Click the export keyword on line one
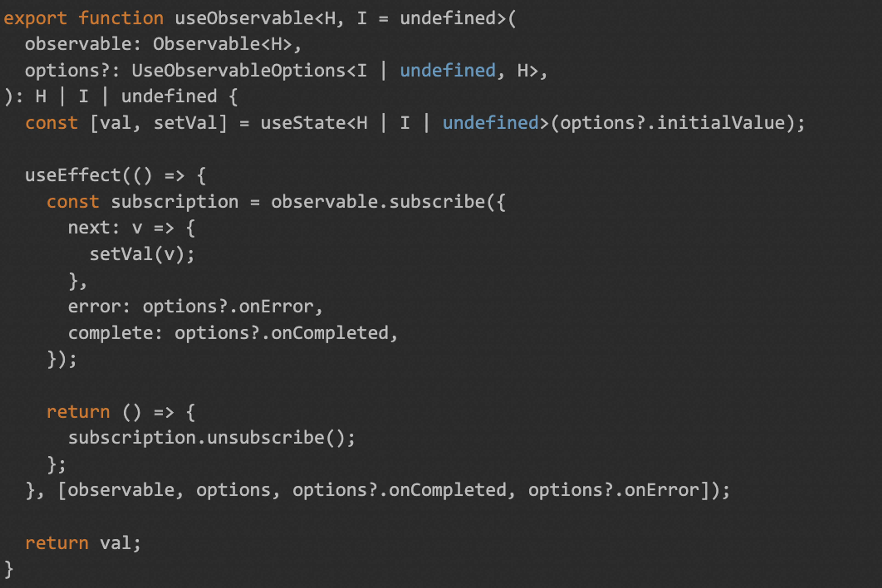 (35, 18)
